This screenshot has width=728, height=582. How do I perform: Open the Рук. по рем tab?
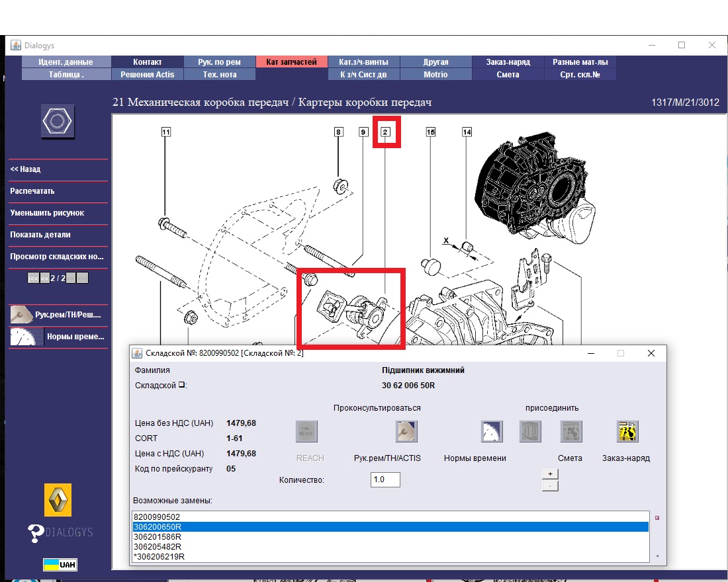coord(220,62)
